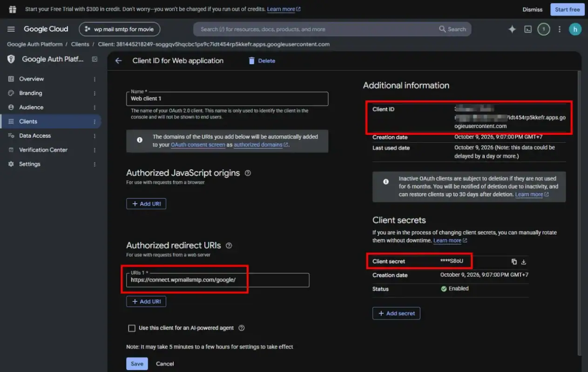Select the Clients menu item
The image size is (588, 372).
coord(50,121)
